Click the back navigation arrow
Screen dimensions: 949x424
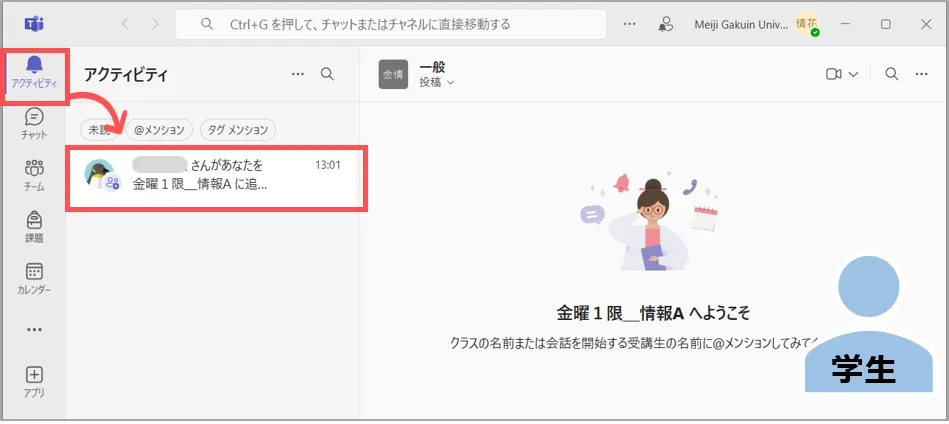tap(125, 23)
